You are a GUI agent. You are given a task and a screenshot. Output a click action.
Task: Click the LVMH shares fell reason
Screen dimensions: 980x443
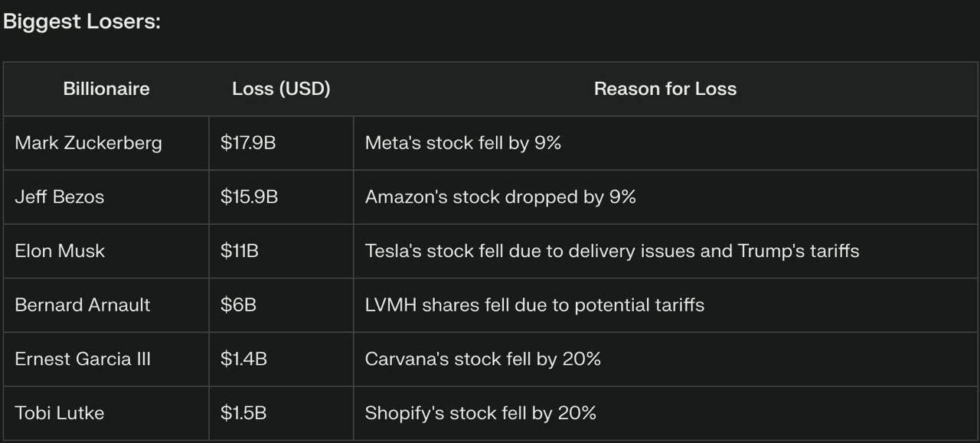tap(534, 305)
